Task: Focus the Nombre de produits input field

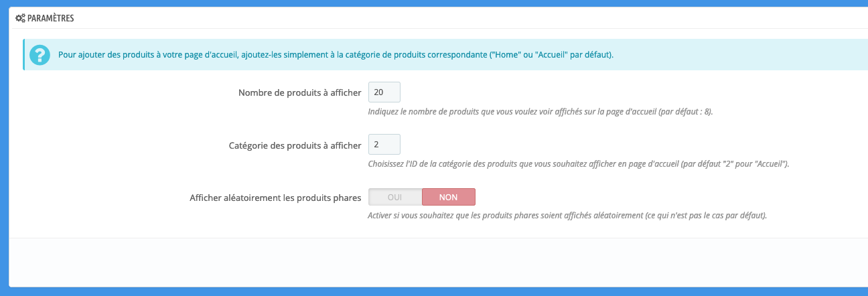Action: (384, 92)
